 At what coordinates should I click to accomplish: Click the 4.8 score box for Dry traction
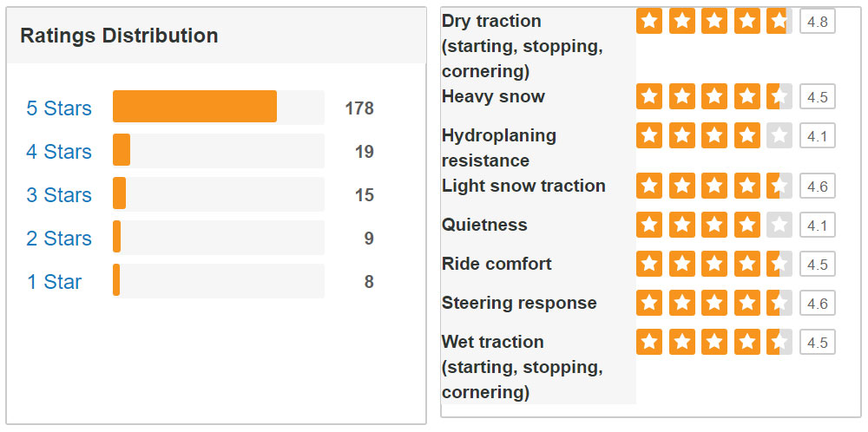click(x=817, y=22)
